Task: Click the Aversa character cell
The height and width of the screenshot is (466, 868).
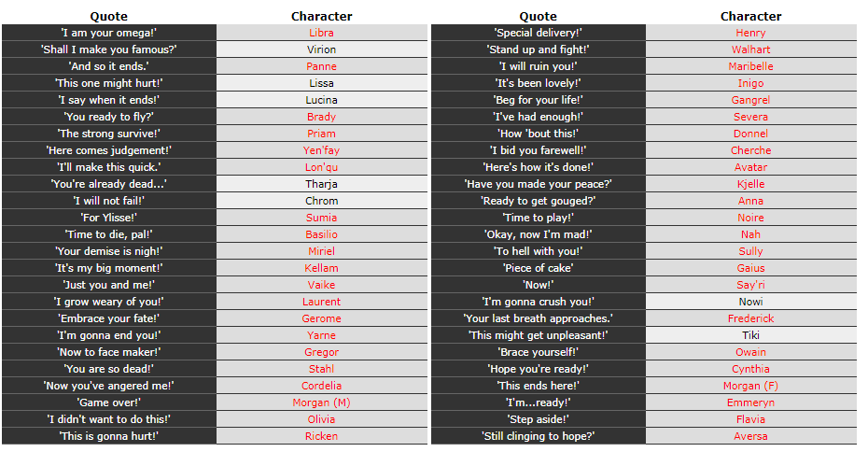Action: [x=751, y=436]
